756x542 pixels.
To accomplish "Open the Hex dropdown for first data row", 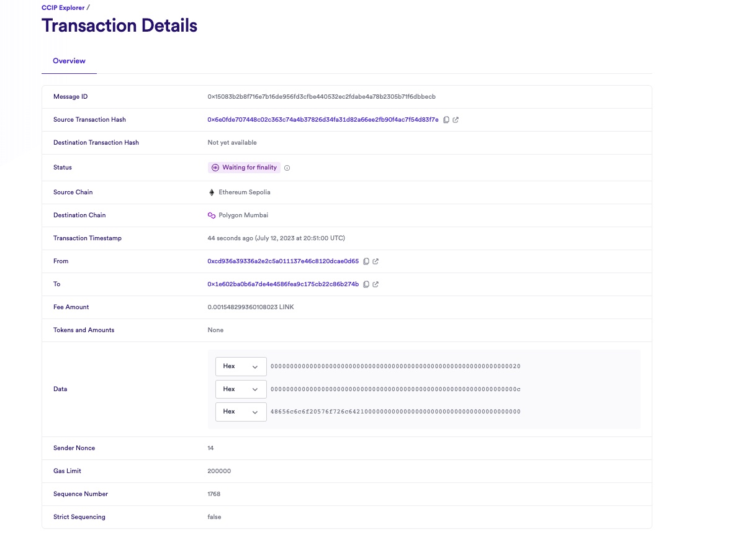I will (x=241, y=366).
